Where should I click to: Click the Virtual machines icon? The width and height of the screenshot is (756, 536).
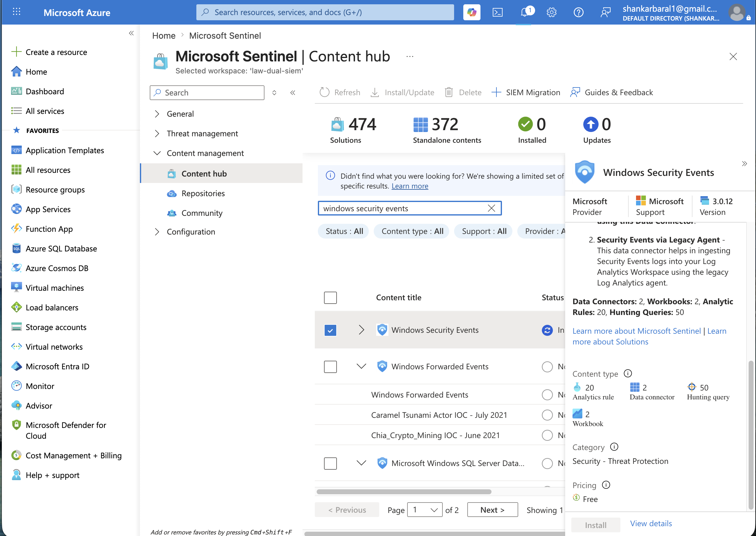[16, 287]
